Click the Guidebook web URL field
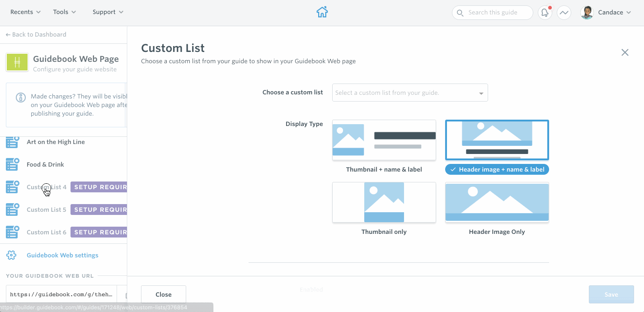 coord(61,294)
